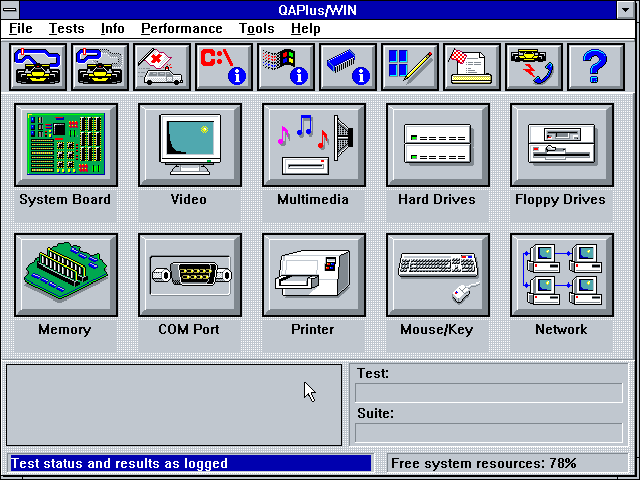Click the 'Floppy Drives' label text

(560, 200)
